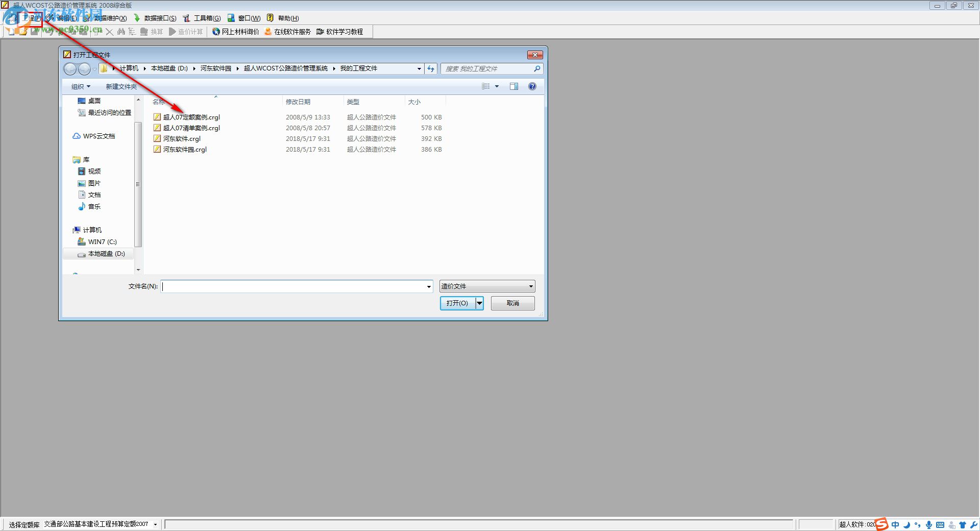
Task: Click the refresh button beside the address bar
Action: [x=431, y=68]
